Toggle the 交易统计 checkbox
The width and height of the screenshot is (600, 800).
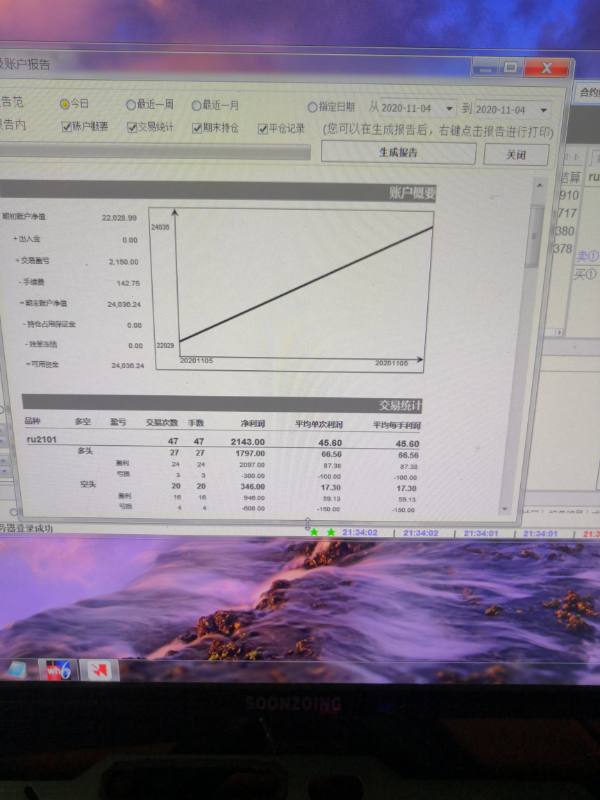click(x=132, y=127)
